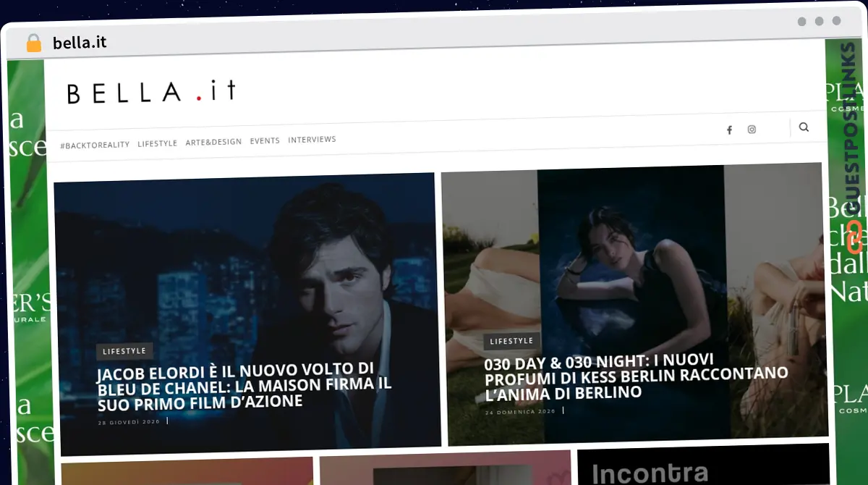Click the padlock icon beside bella.it
Image resolution: width=868 pixels, height=485 pixels.
click(x=33, y=43)
